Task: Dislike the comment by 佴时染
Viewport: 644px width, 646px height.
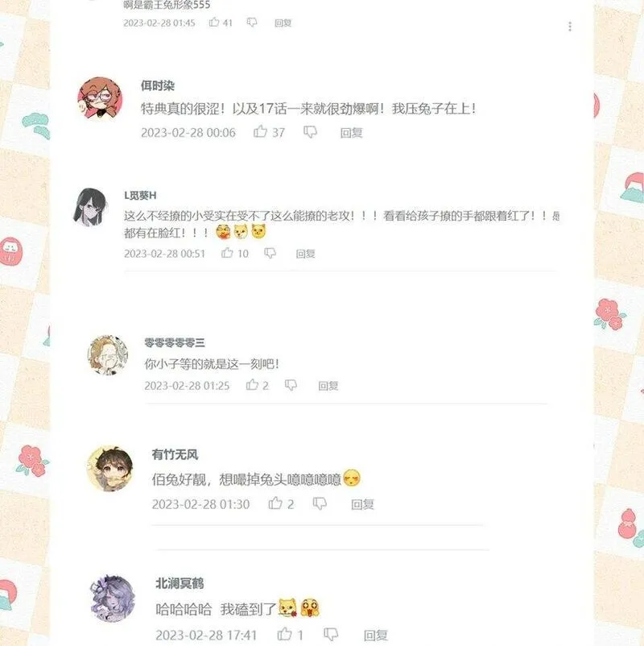Action: click(310, 132)
